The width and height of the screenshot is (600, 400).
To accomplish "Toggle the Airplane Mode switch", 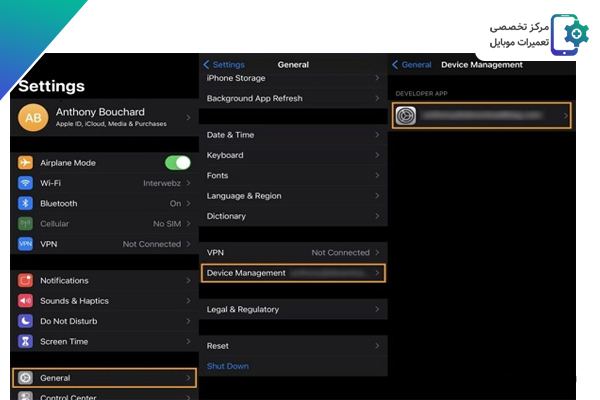I will click(x=178, y=163).
